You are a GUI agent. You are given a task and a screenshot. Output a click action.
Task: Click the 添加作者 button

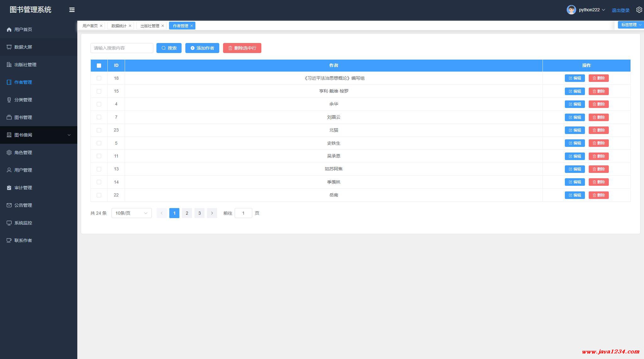click(202, 48)
